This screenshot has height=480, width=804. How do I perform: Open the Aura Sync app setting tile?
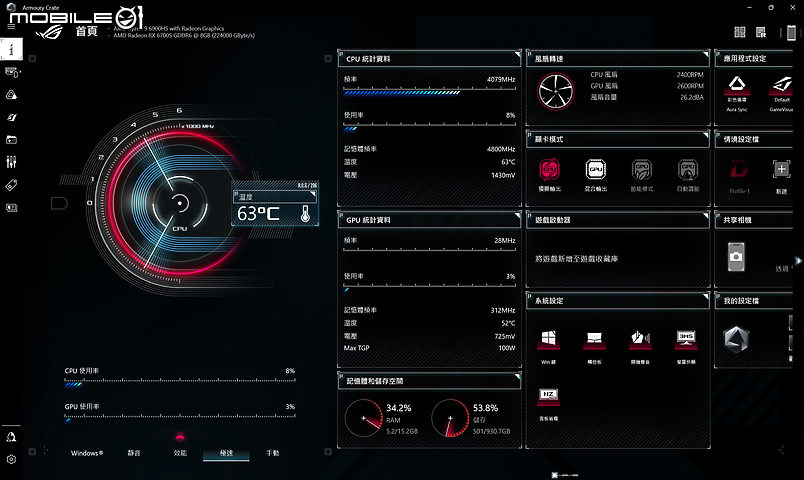coord(737,86)
